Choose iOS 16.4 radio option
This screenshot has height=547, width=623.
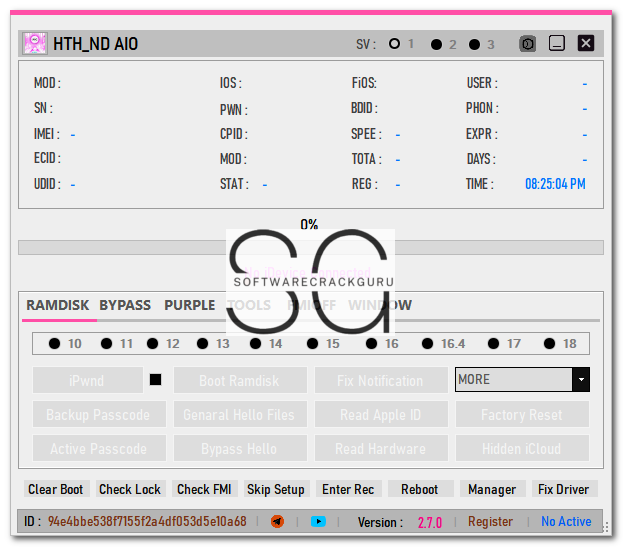[x=428, y=343]
